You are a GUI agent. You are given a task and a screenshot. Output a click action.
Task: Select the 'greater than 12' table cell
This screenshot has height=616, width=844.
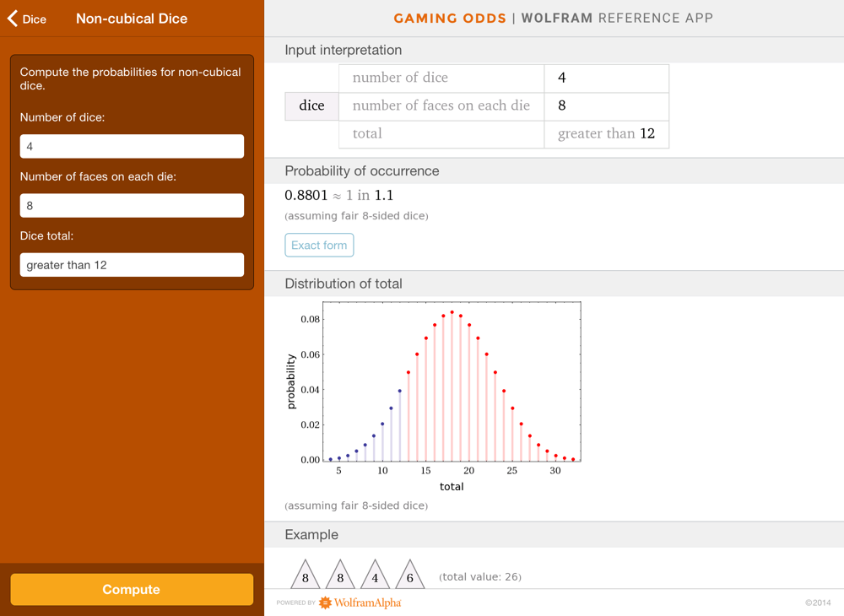(607, 134)
